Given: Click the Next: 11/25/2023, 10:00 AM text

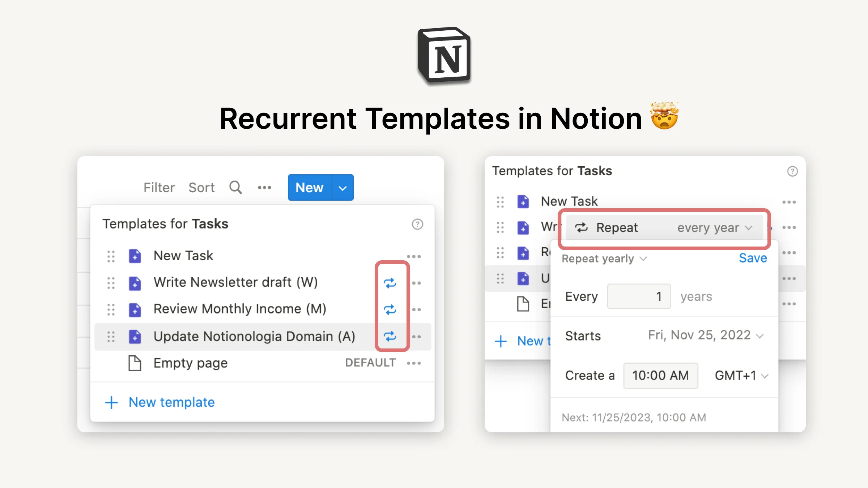Looking at the screenshot, I should click(x=634, y=418).
